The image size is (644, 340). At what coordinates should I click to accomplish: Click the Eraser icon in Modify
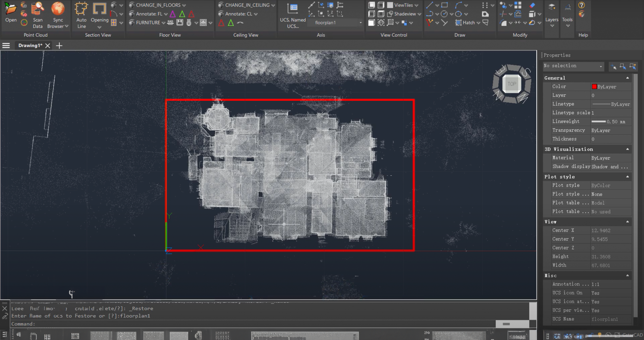[x=532, y=5]
